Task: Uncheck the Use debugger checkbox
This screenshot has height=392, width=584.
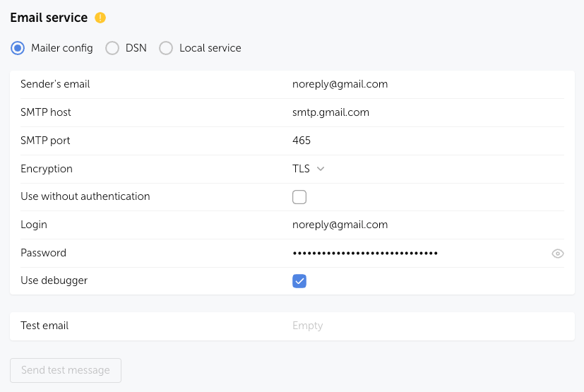Action: click(x=299, y=281)
